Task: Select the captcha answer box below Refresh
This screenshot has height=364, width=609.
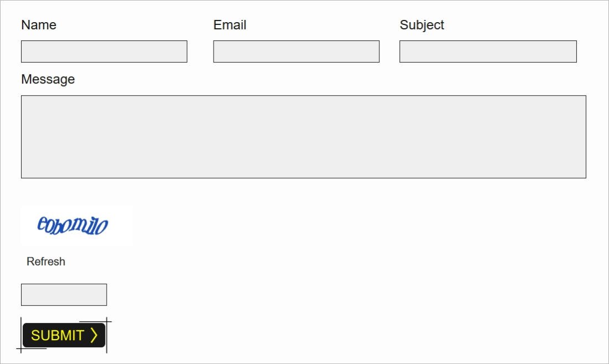Action: [x=64, y=295]
